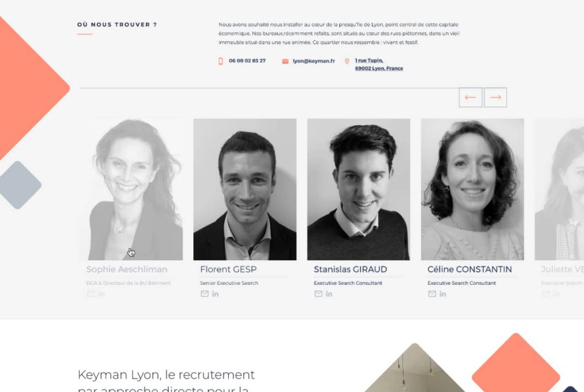
Task: Click the location pin icon
Action: (x=347, y=61)
